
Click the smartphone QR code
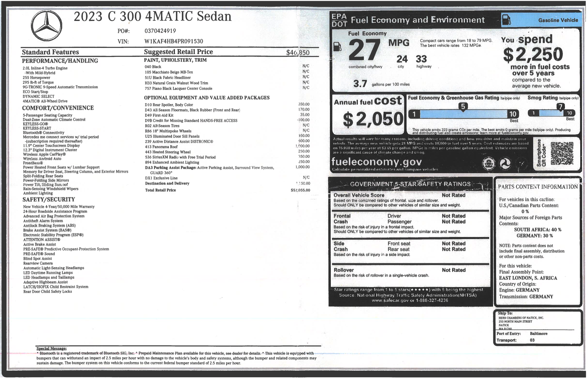click(x=562, y=153)
